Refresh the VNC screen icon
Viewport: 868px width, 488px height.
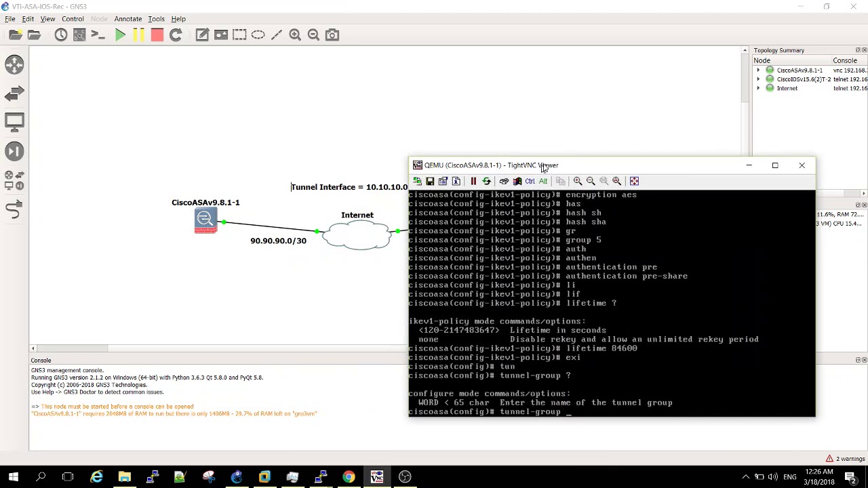coord(486,181)
